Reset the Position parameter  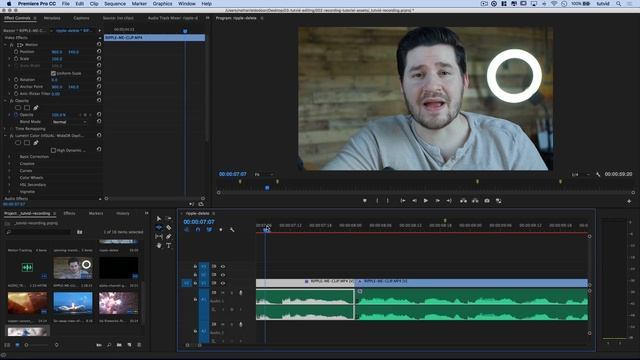click(99, 51)
